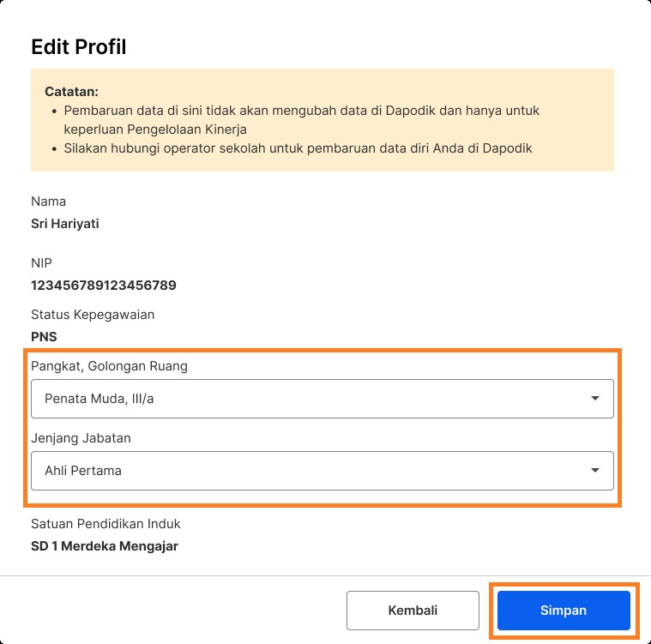The width and height of the screenshot is (651, 644).
Task: Click the Pangkat, Golongan Ruang label
Action: (x=109, y=366)
